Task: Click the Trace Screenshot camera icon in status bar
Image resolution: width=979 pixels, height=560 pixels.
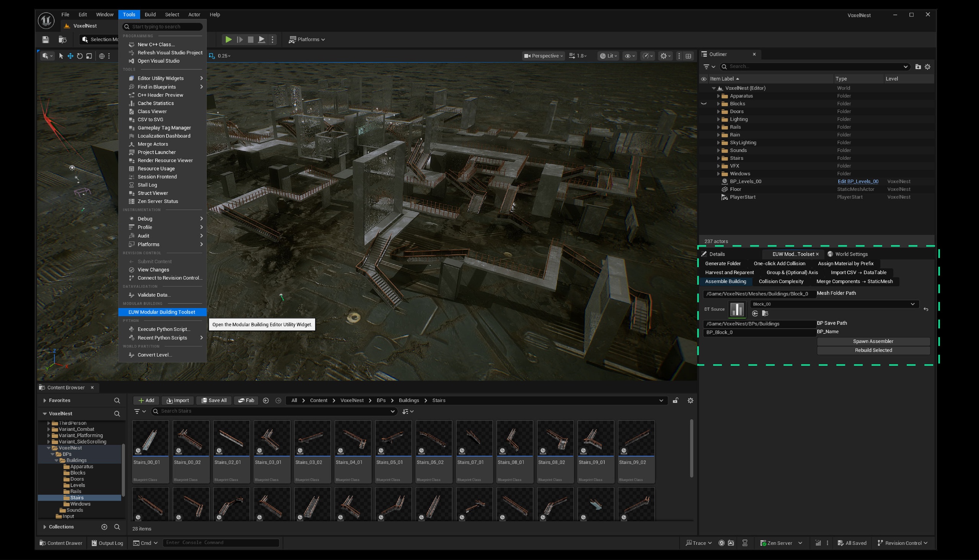Action: 731,543
